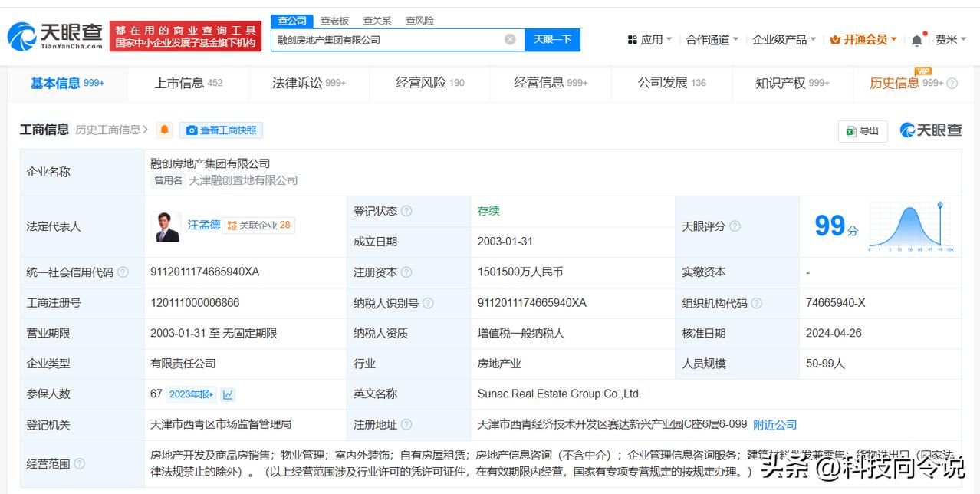This screenshot has width=980, height=494.
Task: Switch to the 公司发展 tab
Action: pyautogui.click(x=672, y=84)
